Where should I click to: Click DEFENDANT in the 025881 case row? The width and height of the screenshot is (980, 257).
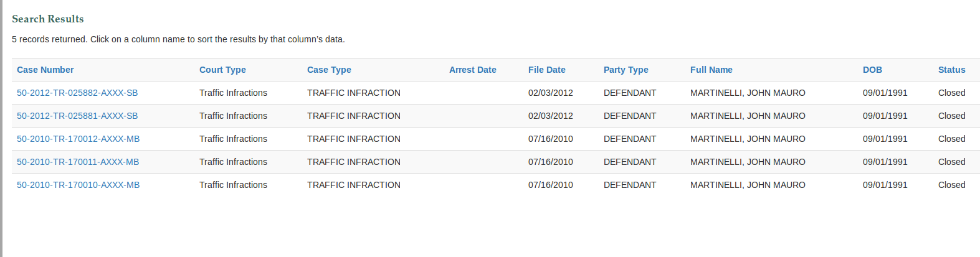click(630, 116)
